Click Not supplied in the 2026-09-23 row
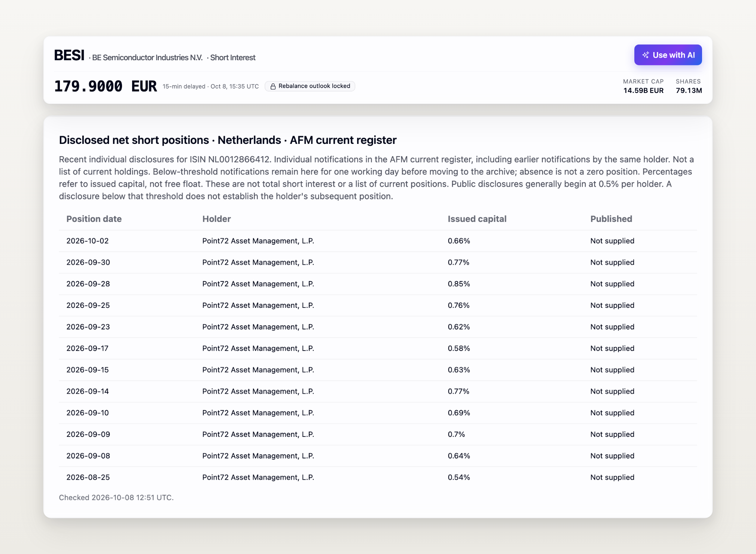This screenshot has height=554, width=756. (x=612, y=327)
